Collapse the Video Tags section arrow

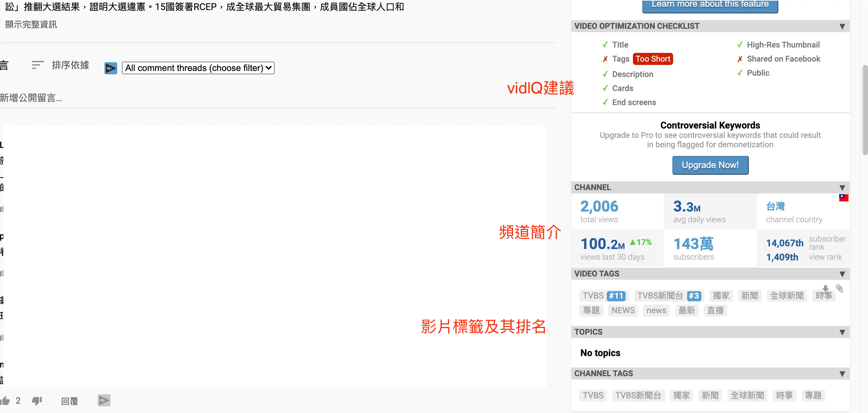pos(842,274)
